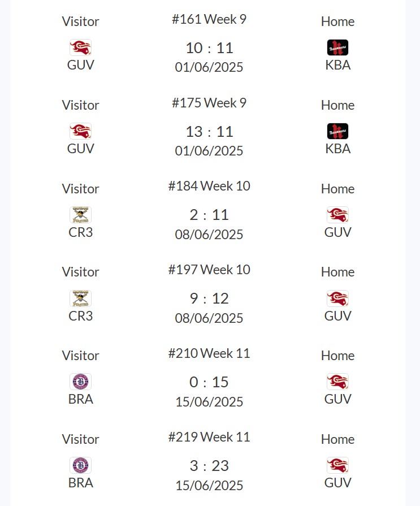Click the #197 Week 10 game header

[x=209, y=270]
